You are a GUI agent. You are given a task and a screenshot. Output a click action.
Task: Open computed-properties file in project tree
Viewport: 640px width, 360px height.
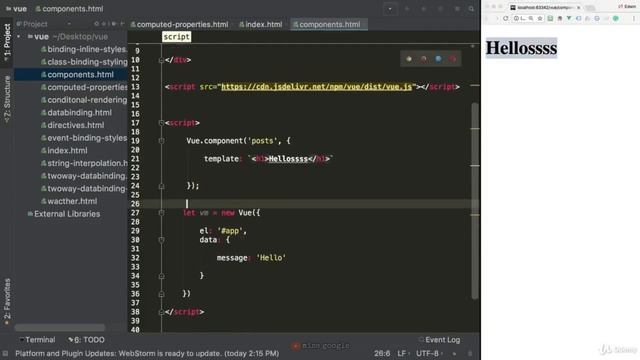84,87
